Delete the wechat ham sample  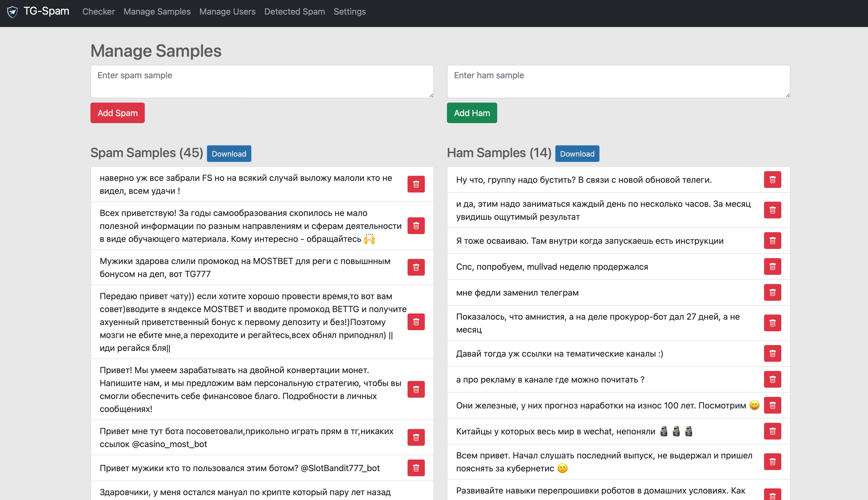(772, 431)
